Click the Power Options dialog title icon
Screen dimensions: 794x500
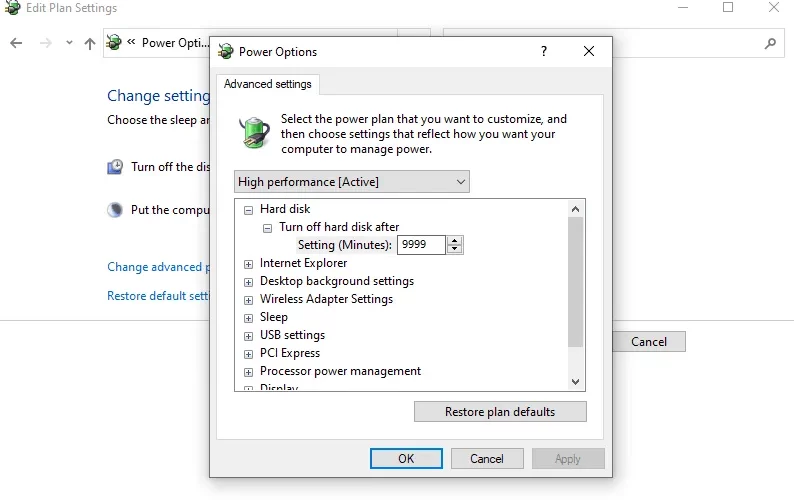tap(226, 51)
